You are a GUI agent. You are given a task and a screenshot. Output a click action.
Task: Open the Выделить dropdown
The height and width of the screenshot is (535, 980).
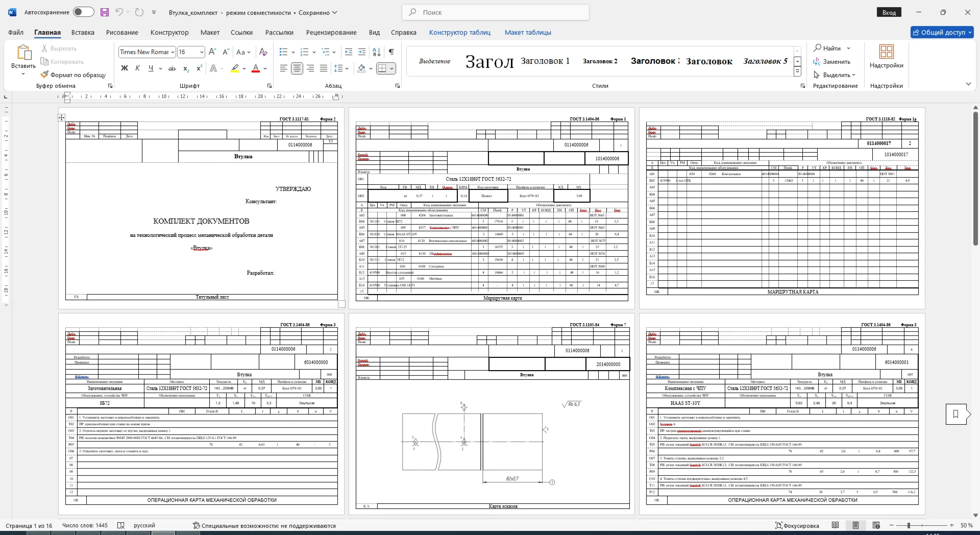pyautogui.click(x=835, y=75)
